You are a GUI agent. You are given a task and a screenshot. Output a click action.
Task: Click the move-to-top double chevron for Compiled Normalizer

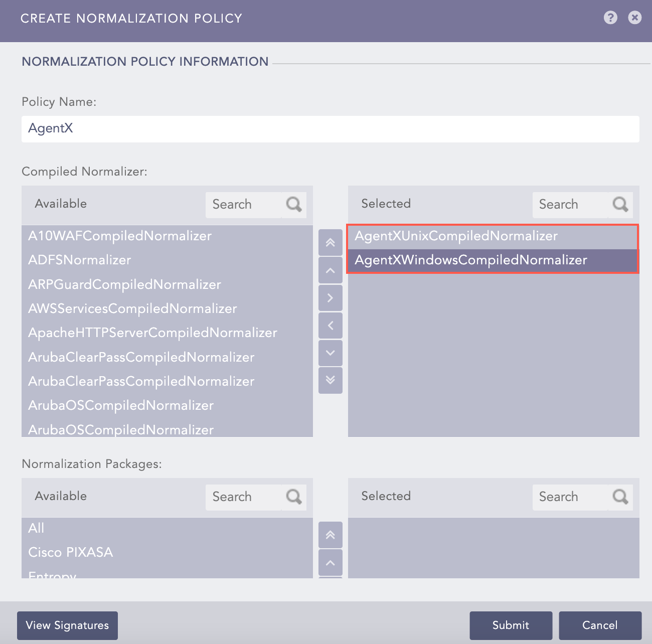[330, 243]
